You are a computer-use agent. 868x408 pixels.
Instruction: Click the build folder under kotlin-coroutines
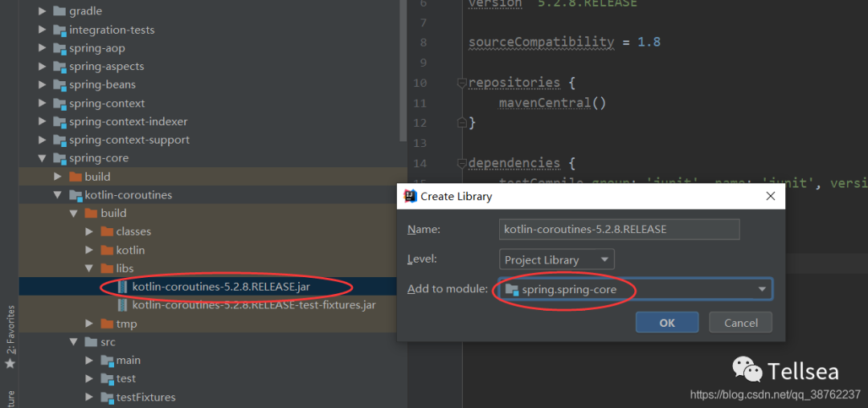113,214
